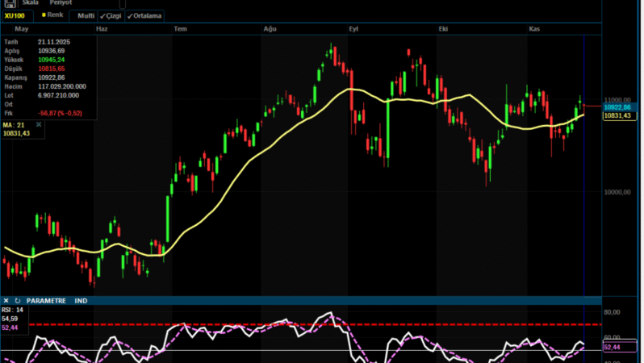This screenshot has height=363, width=644.
Task: Toggle the Çizgi checkbox
Action: (110, 15)
